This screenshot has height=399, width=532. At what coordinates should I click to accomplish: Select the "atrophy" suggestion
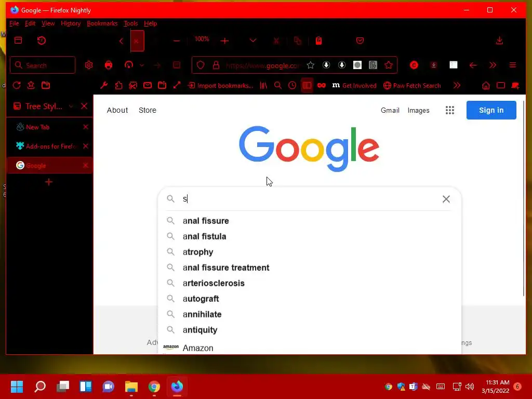click(x=309, y=252)
